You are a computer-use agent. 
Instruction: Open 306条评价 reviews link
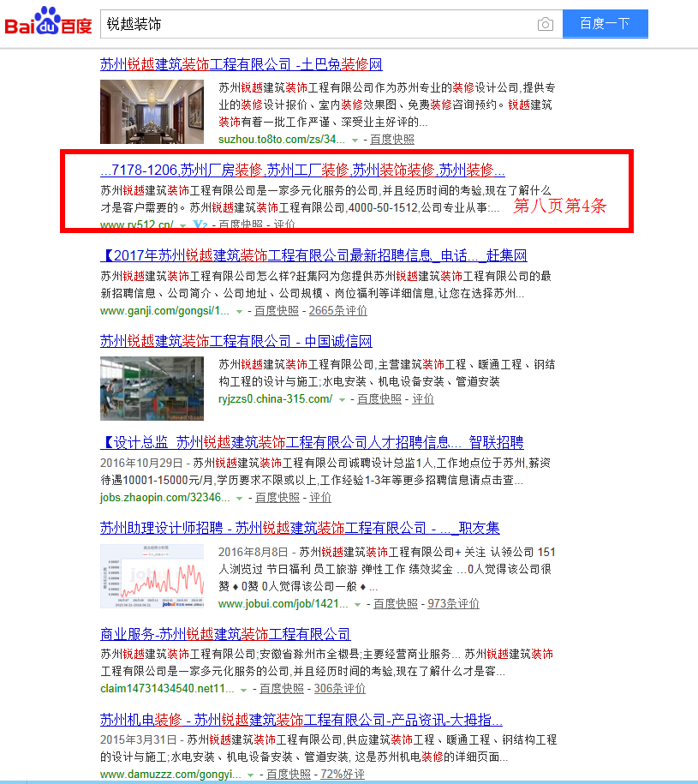click(340, 689)
